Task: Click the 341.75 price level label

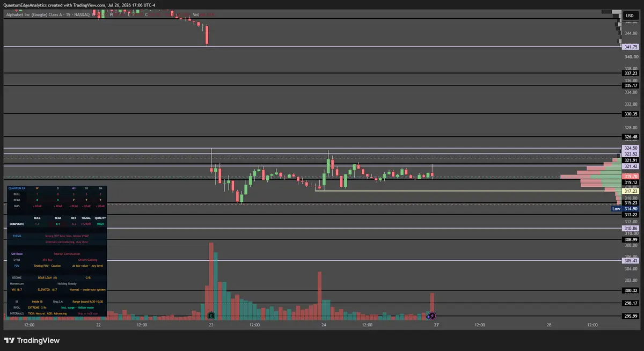Action: (631, 47)
